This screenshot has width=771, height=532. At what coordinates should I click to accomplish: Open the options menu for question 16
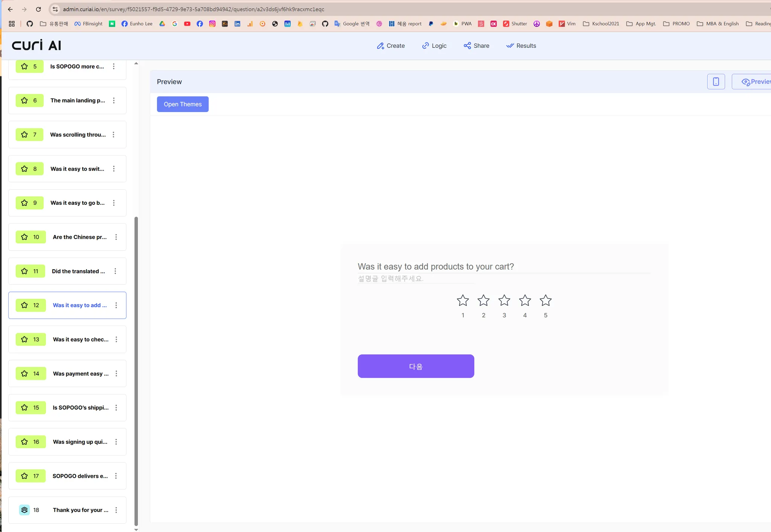click(116, 442)
